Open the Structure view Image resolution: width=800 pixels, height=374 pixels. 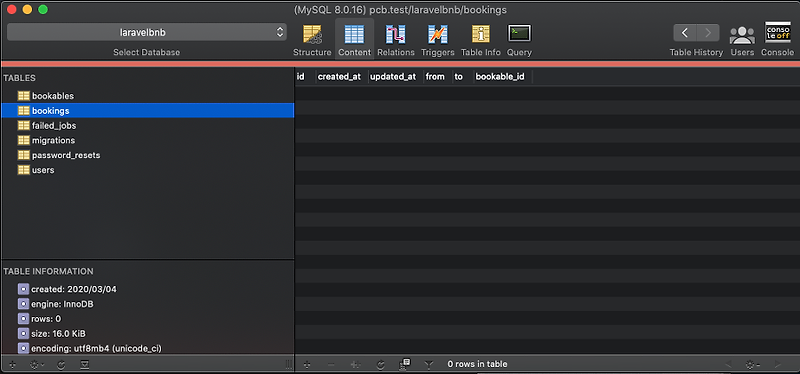coord(312,40)
